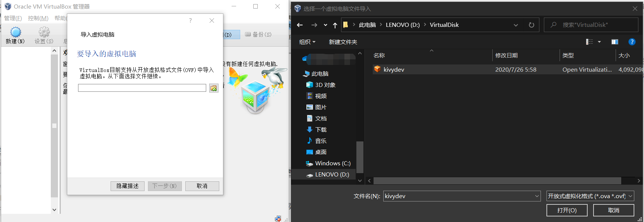Click the network status icon in VirtualBox corner
This screenshot has height=222, width=644.
[x=278, y=219]
